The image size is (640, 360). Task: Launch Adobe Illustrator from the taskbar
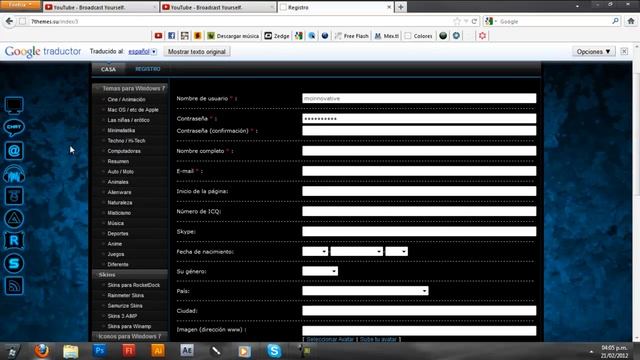158,351
